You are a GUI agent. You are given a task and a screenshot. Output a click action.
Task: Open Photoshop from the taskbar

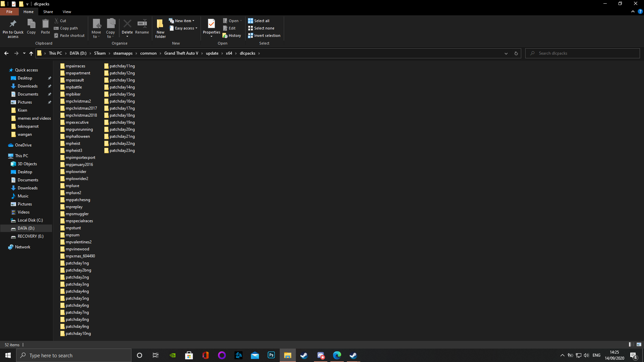271,355
